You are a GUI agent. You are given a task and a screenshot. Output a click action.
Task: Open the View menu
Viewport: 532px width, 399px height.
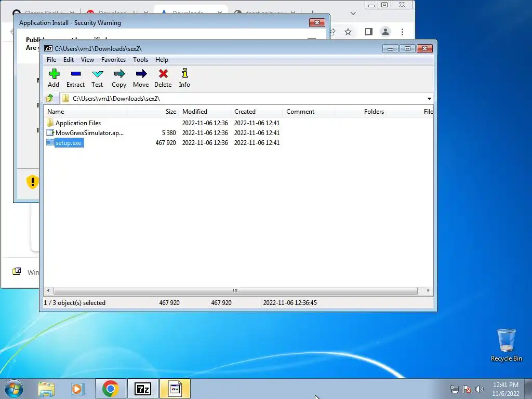[x=87, y=60]
